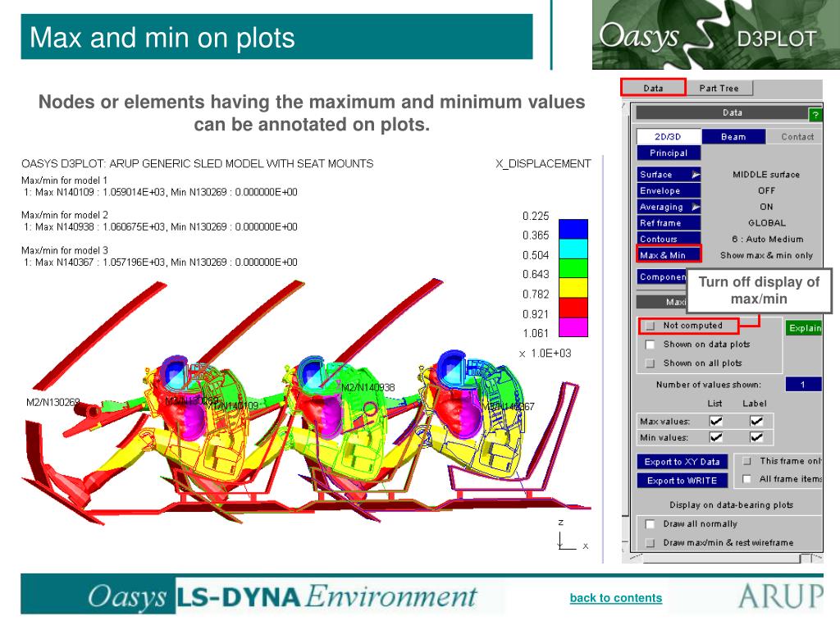Click Export to WRITE button

coord(682,481)
